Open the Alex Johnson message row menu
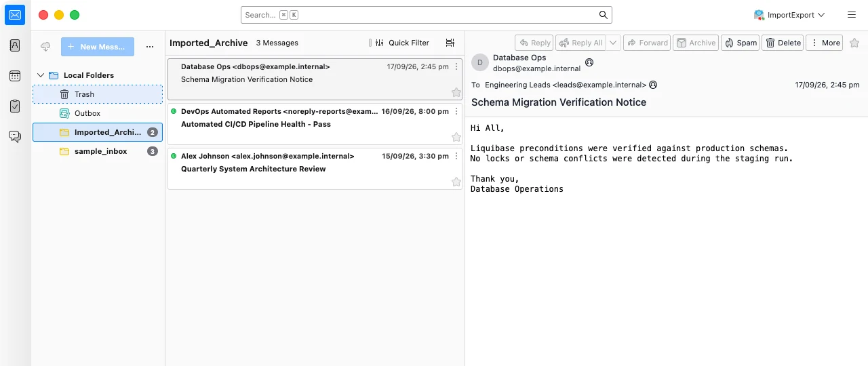 click(x=456, y=156)
